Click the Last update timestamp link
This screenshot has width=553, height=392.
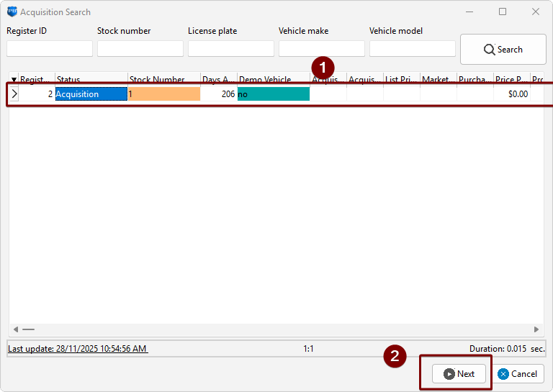pos(77,349)
